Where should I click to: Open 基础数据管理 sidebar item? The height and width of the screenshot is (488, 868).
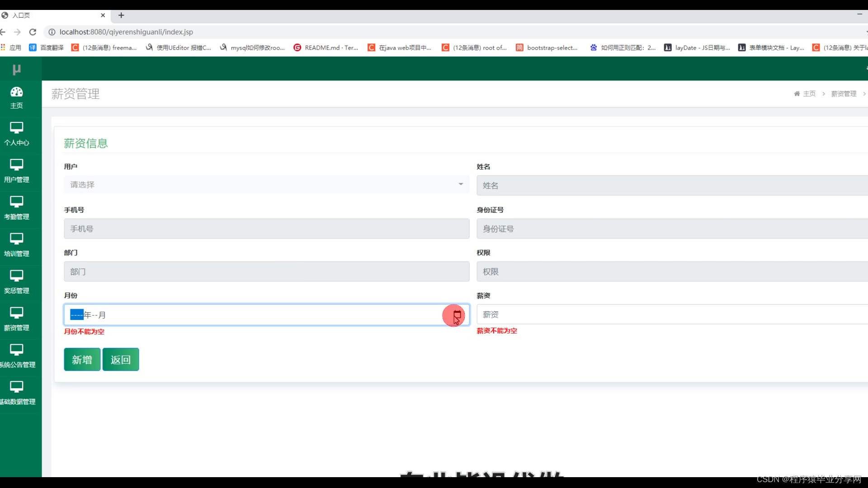tap(17, 394)
